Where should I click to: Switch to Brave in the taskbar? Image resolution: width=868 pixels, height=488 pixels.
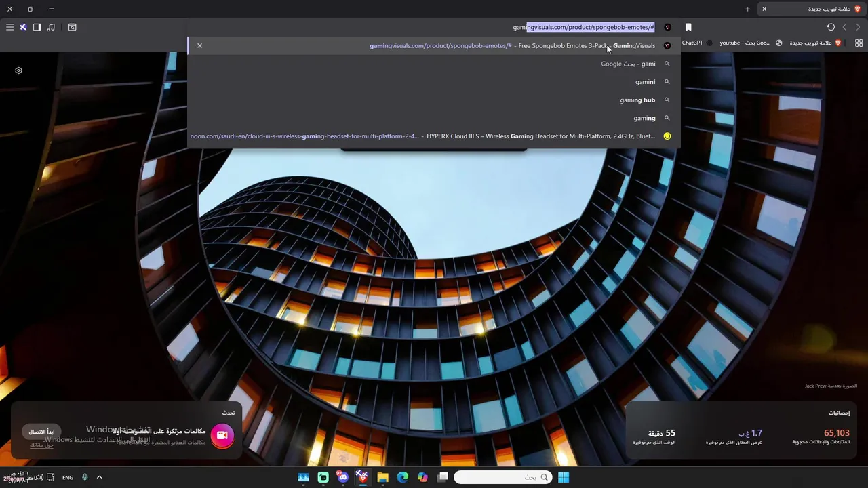363,477
